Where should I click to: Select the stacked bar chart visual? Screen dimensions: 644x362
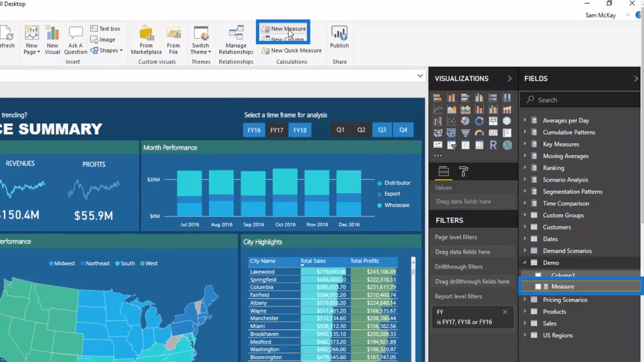click(437, 98)
